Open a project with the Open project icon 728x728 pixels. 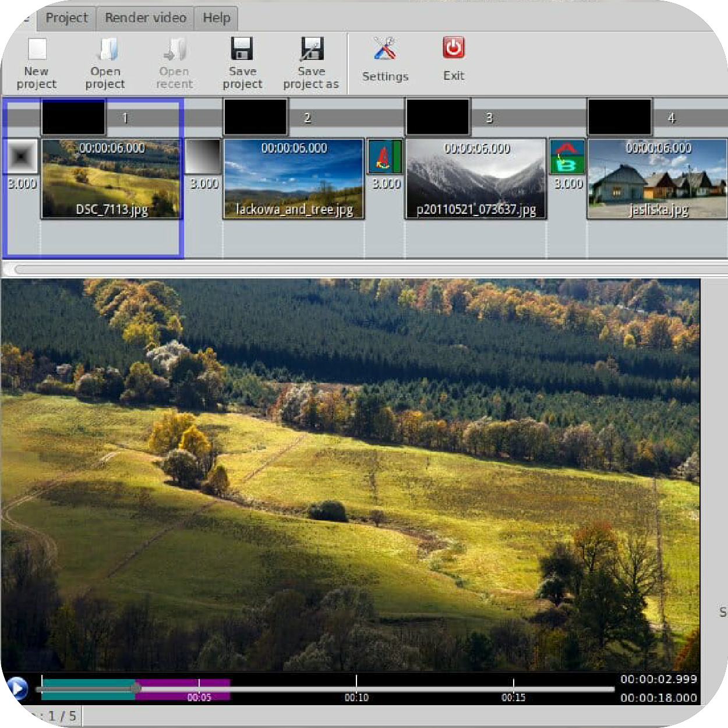[x=105, y=50]
